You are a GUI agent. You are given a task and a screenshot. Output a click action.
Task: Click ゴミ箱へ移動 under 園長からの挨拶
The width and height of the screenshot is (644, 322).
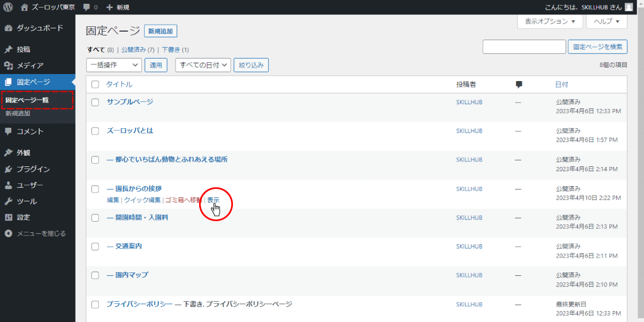point(184,200)
